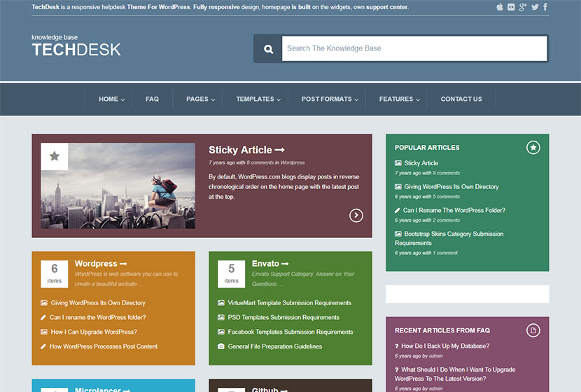
Task: Click the document icon in Recent Articles from FAQ
Action: (533, 330)
